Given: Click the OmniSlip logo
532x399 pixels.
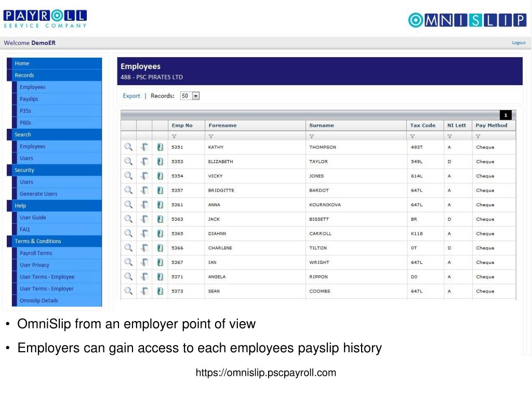Looking at the screenshot, I should [x=467, y=20].
